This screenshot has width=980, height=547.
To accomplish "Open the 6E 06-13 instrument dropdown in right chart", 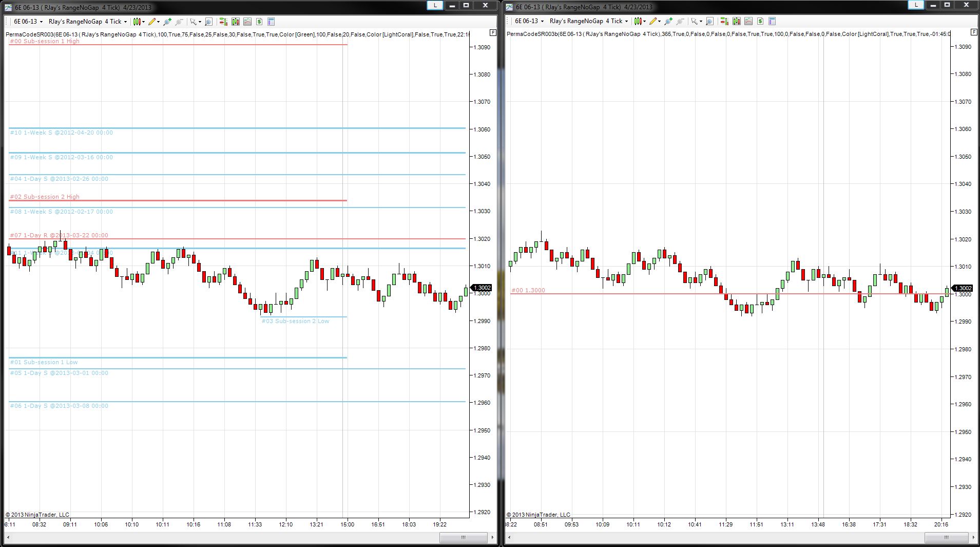I will click(x=529, y=21).
